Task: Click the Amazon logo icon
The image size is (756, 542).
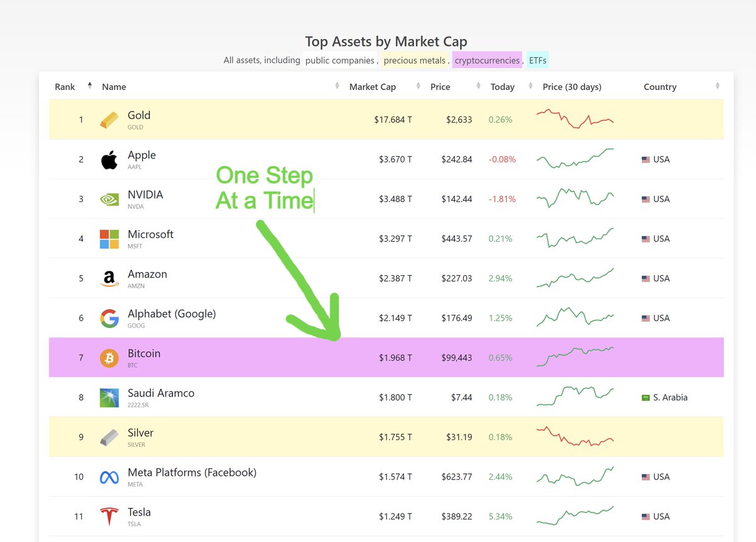Action: pyautogui.click(x=109, y=279)
